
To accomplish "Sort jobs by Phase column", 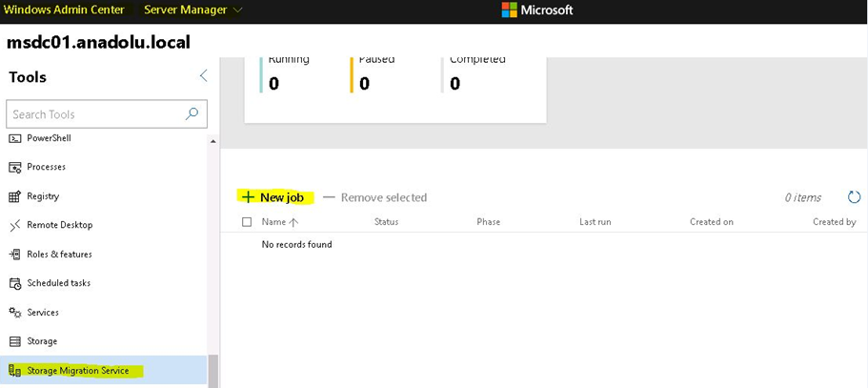I will (488, 222).
